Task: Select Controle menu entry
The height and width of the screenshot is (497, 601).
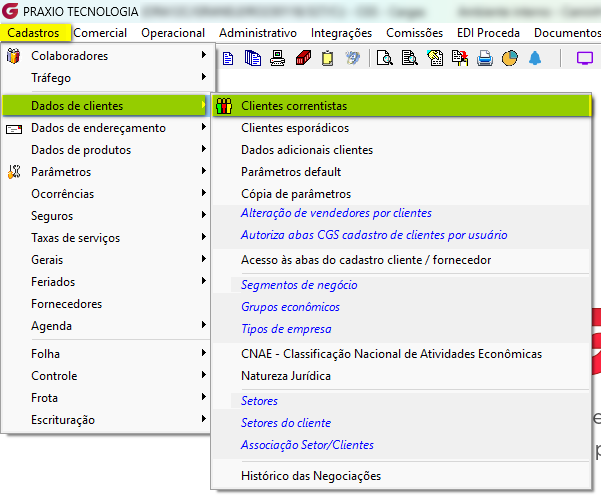Action: click(105, 376)
